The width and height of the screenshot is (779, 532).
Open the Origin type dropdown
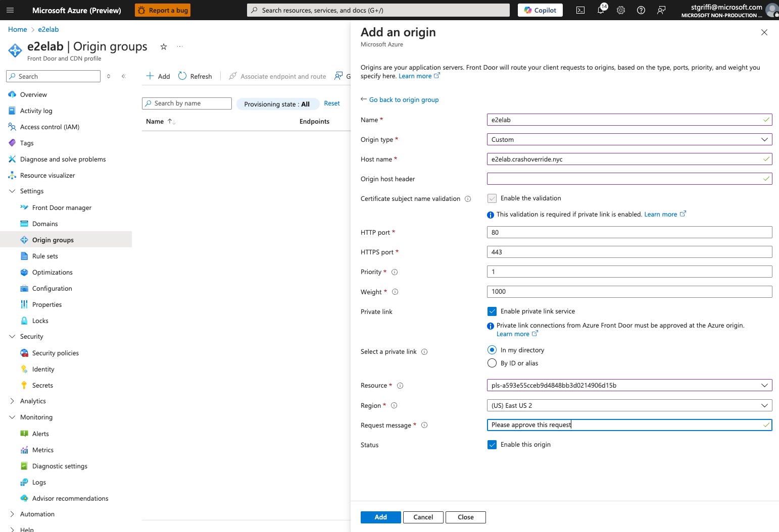click(629, 139)
